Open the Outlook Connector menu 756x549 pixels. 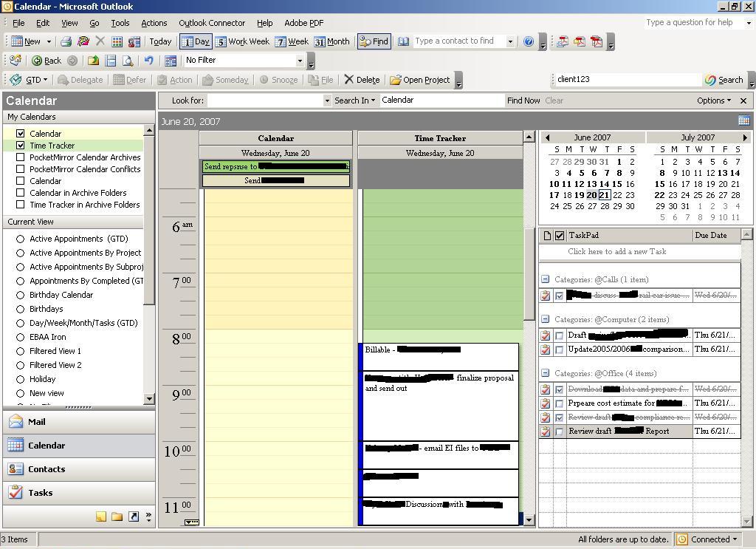(212, 23)
